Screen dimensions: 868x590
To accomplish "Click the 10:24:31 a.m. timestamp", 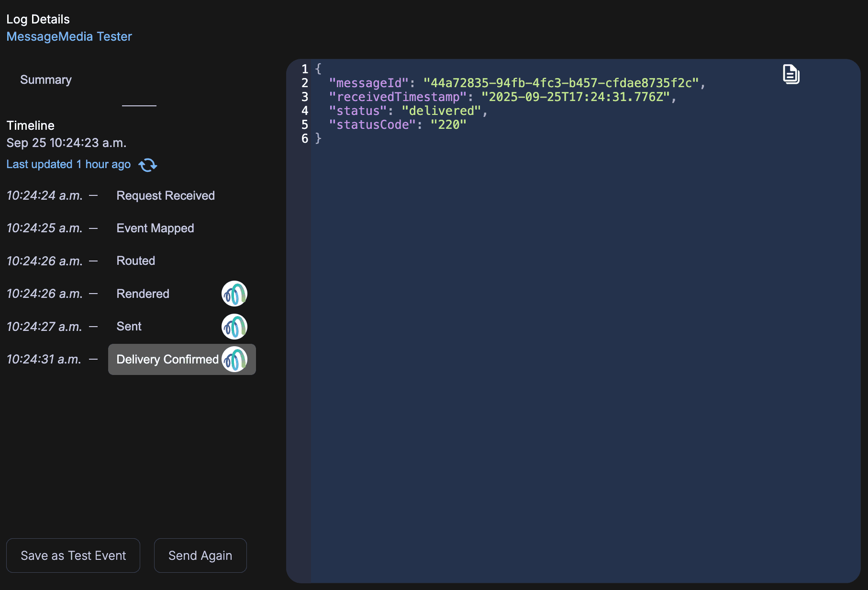I will coord(44,359).
